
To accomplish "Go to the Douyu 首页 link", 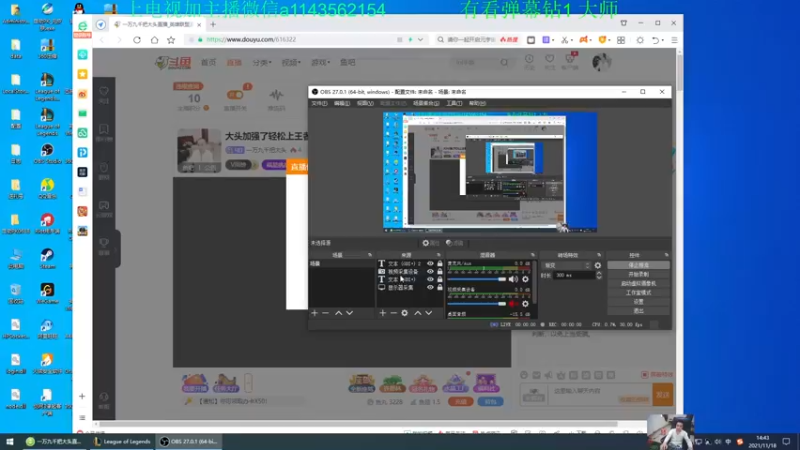I will pos(208,62).
